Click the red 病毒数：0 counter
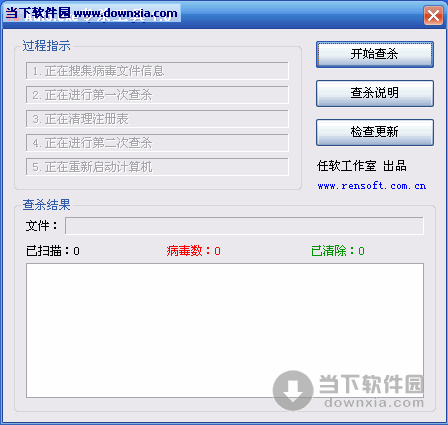 tap(194, 251)
